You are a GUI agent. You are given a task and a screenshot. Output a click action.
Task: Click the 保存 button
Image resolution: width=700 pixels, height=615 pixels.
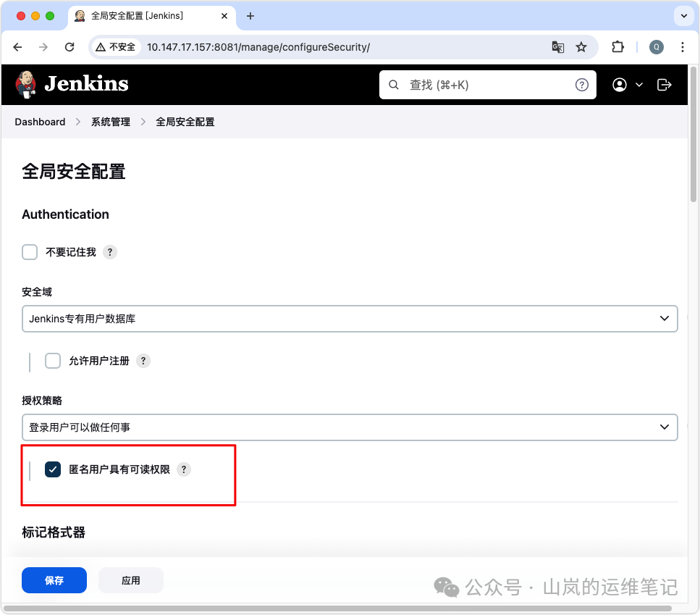pos(54,580)
